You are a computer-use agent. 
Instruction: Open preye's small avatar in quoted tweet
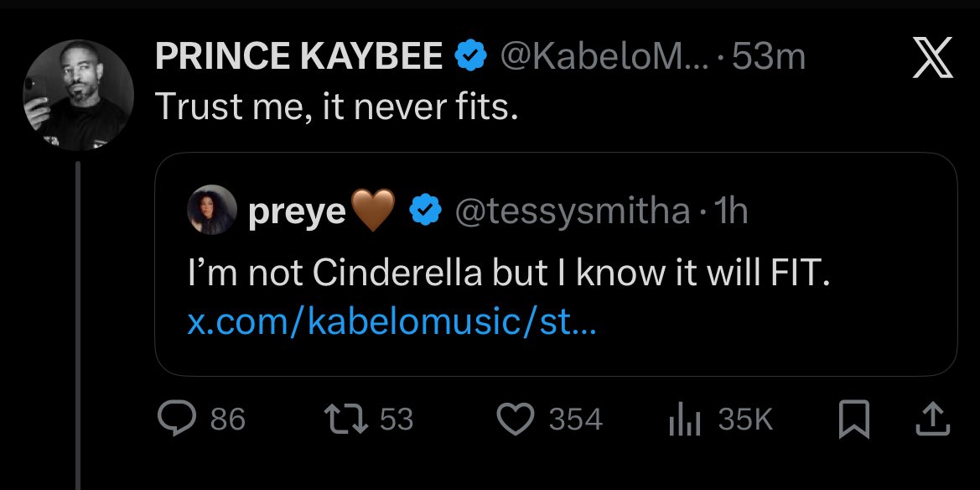(x=213, y=210)
